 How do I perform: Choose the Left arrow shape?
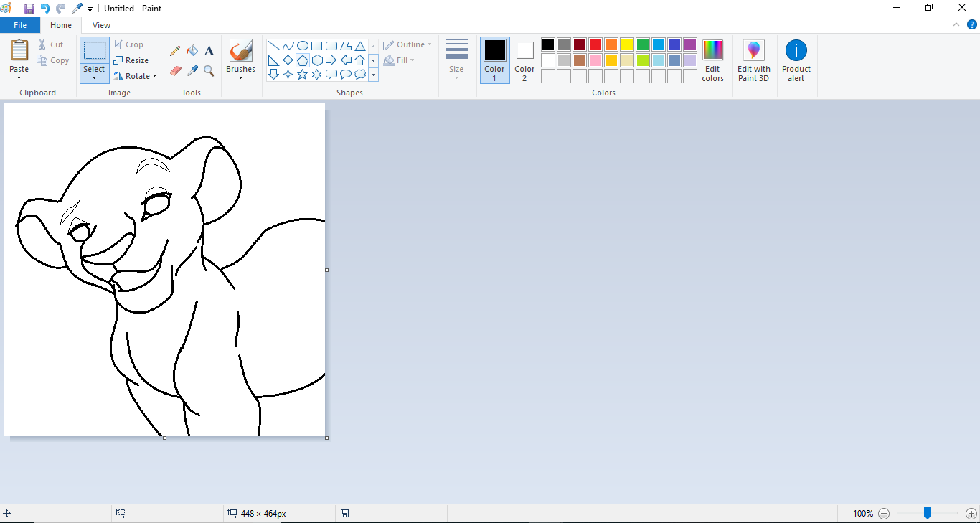point(346,60)
